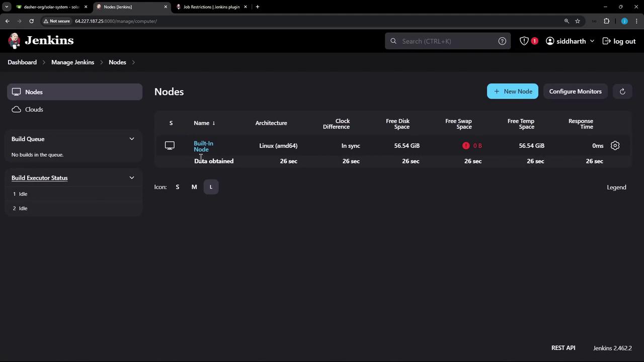
Task: Sort by the Clock Difference column header
Action: click(336, 124)
